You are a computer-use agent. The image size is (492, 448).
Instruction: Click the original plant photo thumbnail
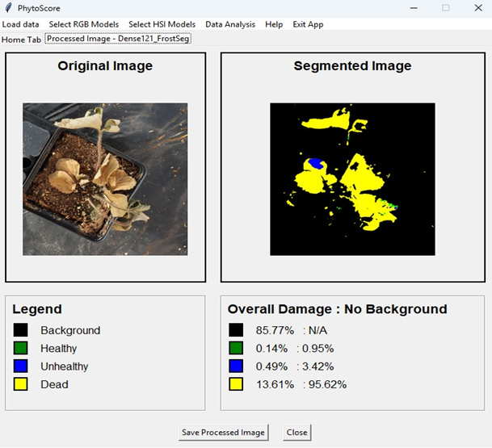pos(105,179)
